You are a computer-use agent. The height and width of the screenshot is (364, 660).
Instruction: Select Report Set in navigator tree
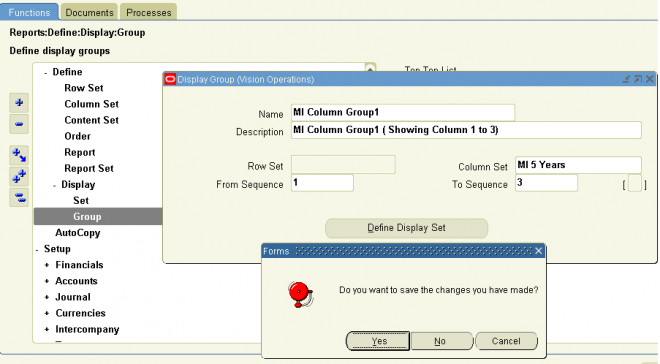89,168
